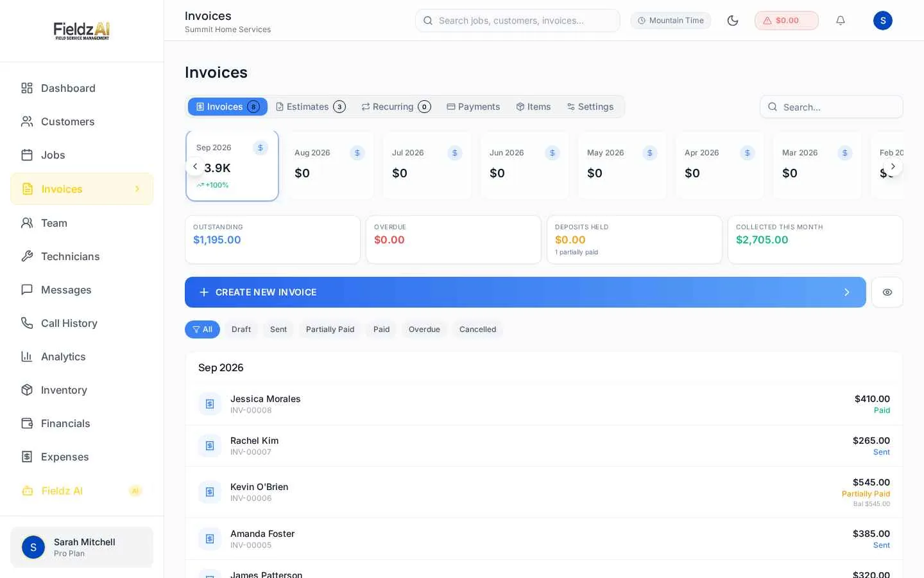Viewport: 924px width, 578px height.
Task: Go to Inventory
Action: (x=81, y=390)
